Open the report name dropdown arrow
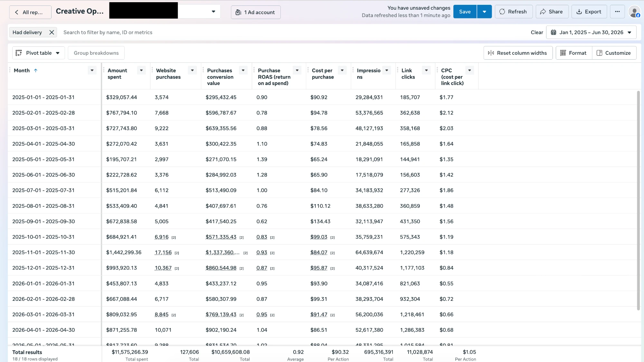This screenshot has height=362, width=644. 213,12
